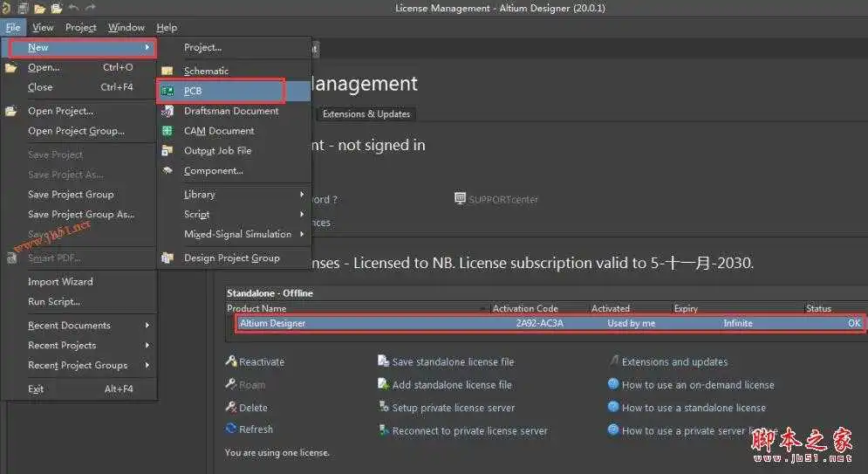Click the Undo arrow in top toolbar
The width and height of the screenshot is (868, 474).
point(73,8)
